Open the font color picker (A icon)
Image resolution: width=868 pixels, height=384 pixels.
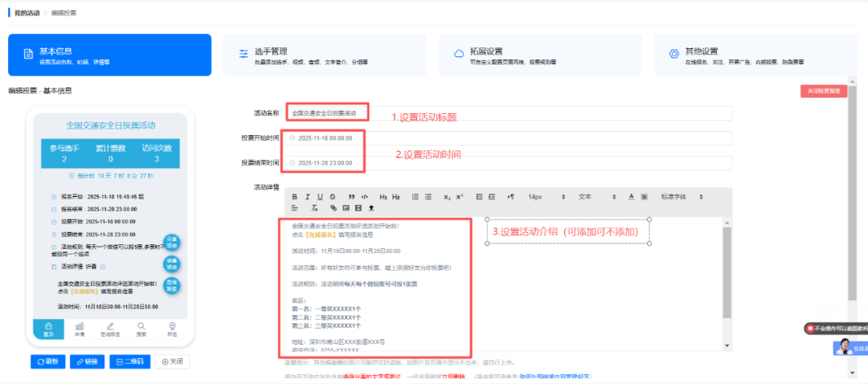click(631, 197)
